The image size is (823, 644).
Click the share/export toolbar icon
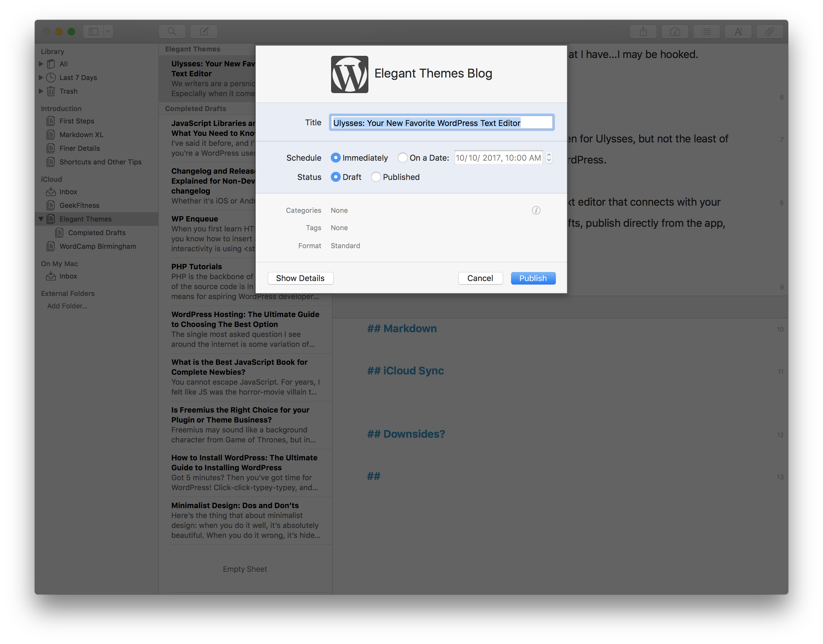point(643,32)
